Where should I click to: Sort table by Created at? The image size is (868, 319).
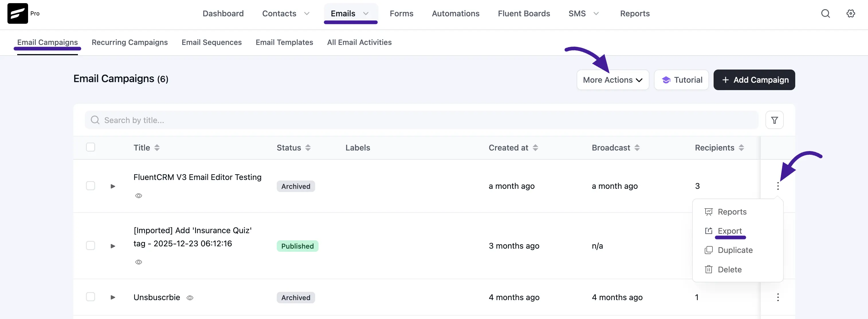(535, 147)
